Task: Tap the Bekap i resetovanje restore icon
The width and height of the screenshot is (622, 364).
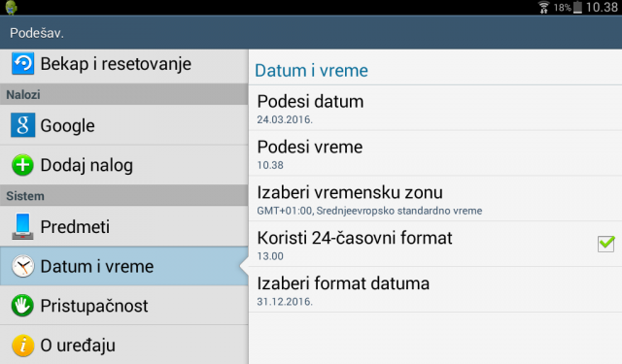Action: tap(22, 63)
